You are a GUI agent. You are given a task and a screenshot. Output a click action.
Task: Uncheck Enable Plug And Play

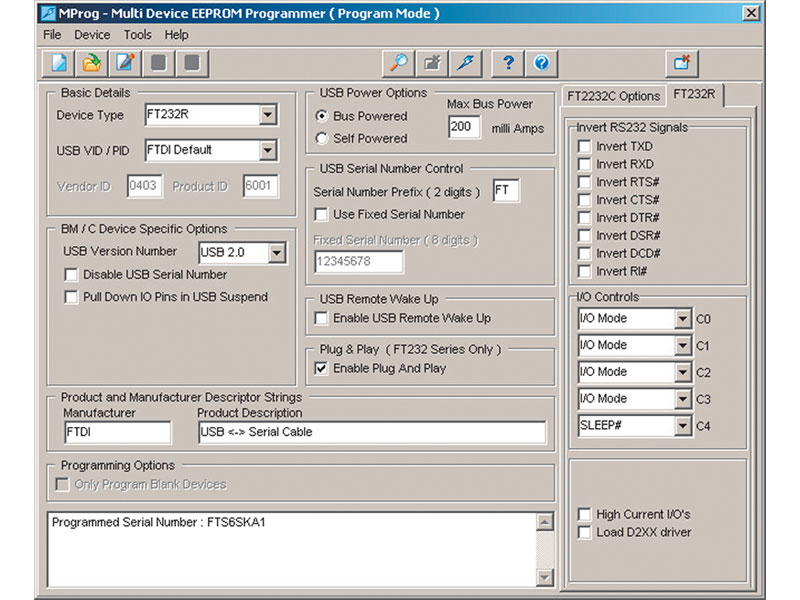click(x=321, y=368)
